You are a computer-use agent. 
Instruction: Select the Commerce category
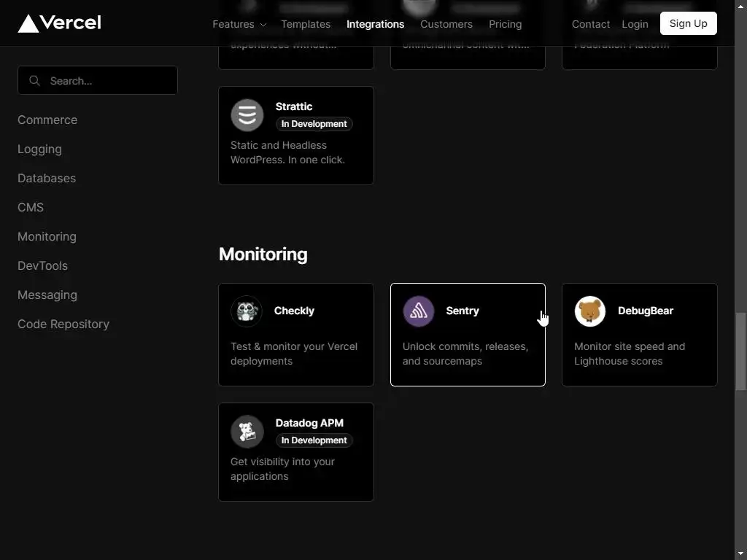(x=47, y=120)
